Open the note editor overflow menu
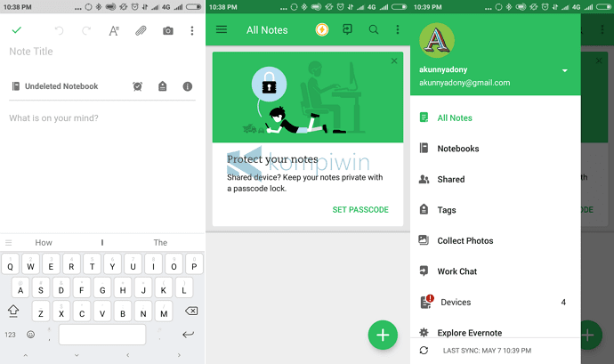614x364 pixels. (x=192, y=30)
